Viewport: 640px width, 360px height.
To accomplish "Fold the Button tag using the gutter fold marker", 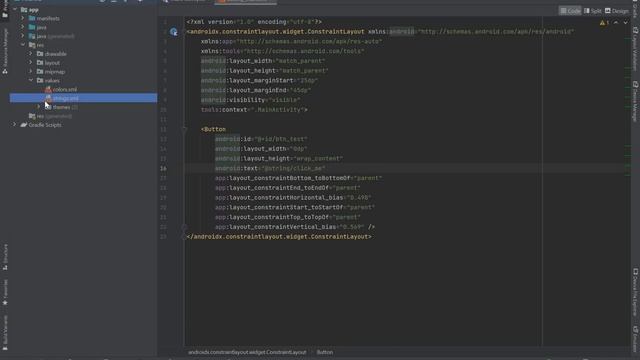I will pyautogui.click(x=184, y=129).
